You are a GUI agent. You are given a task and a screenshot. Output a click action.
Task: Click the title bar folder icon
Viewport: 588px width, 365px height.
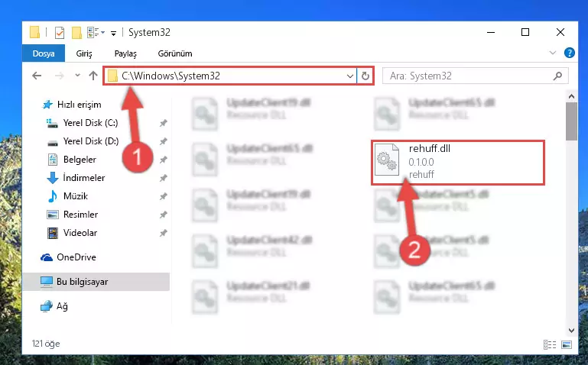click(34, 32)
